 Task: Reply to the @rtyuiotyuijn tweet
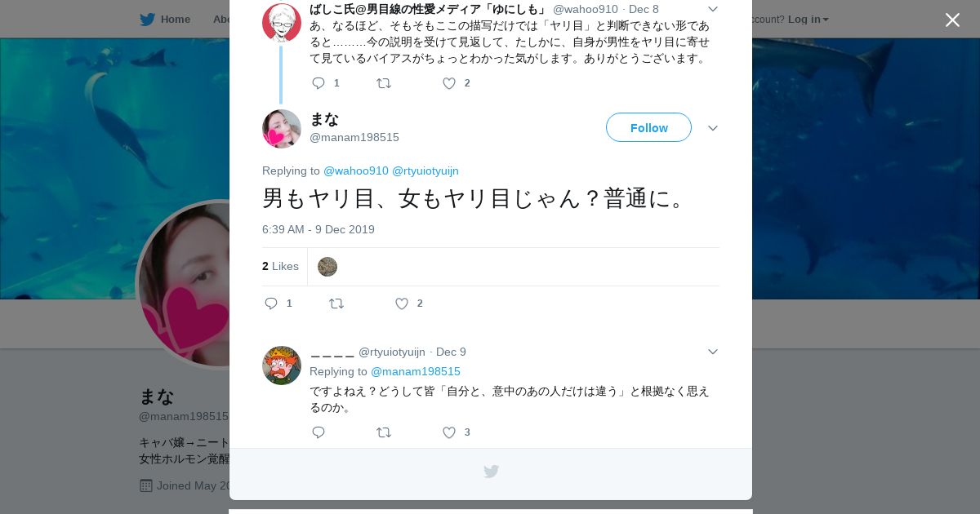point(318,432)
